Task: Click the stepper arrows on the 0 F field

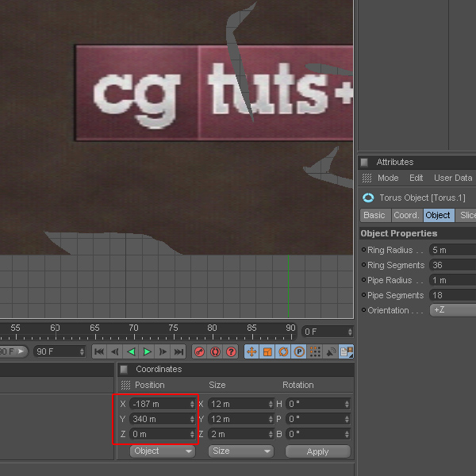Action: [x=351, y=332]
